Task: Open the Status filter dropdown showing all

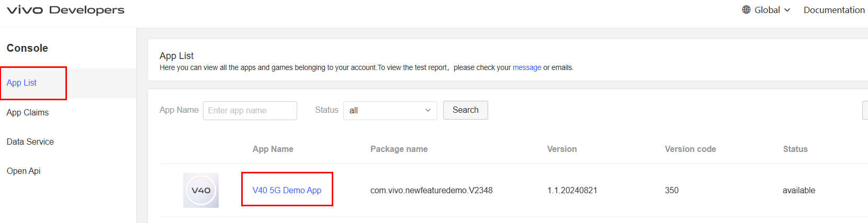Action: [390, 111]
